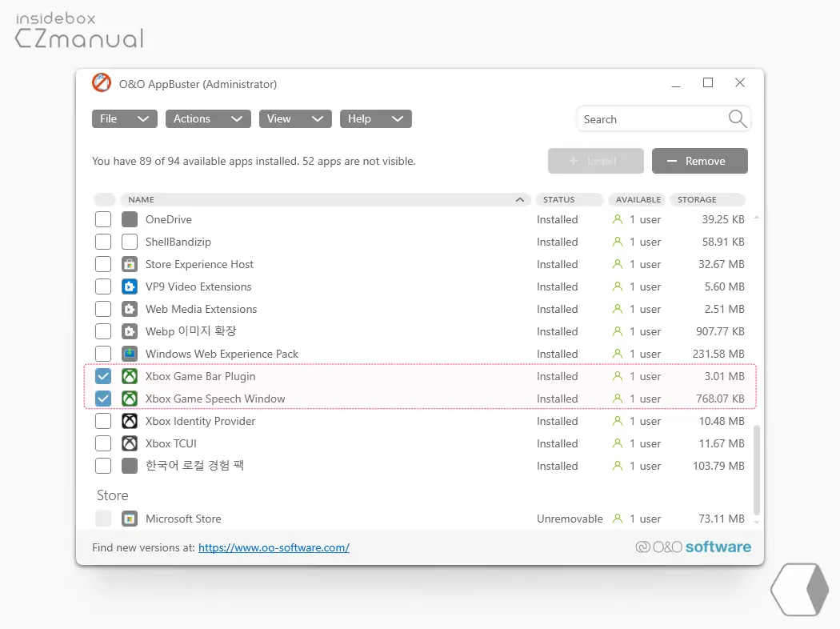Expand the Actions menu chevron
This screenshot has width=840, height=629.
pyautogui.click(x=237, y=119)
